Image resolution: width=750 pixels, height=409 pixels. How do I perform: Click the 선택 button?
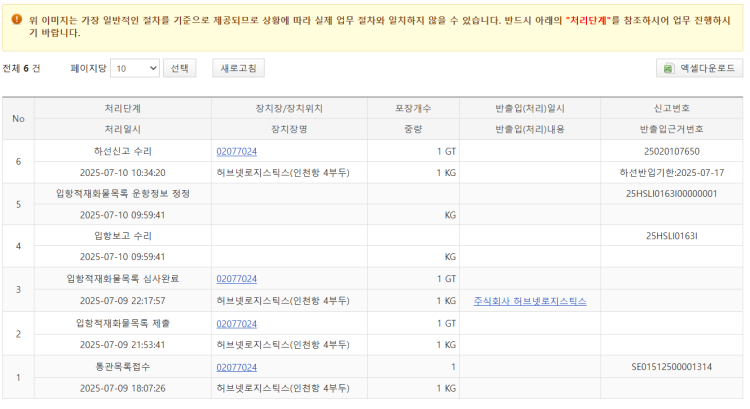pyautogui.click(x=179, y=68)
